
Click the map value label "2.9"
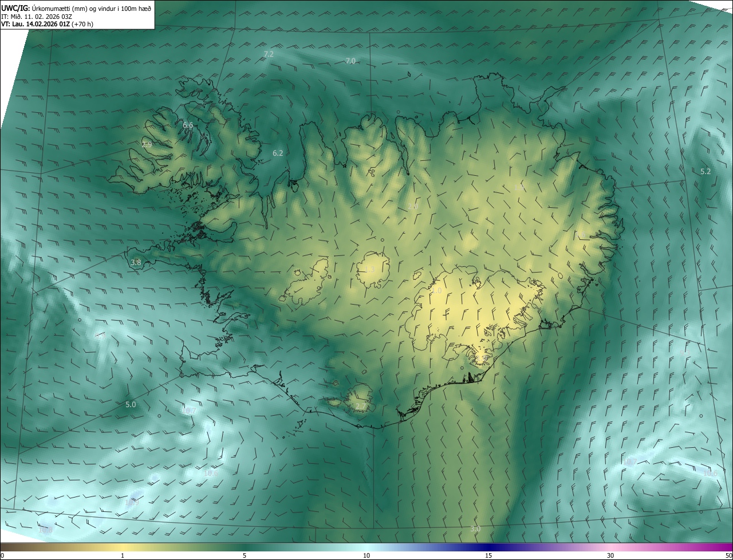coord(147,144)
